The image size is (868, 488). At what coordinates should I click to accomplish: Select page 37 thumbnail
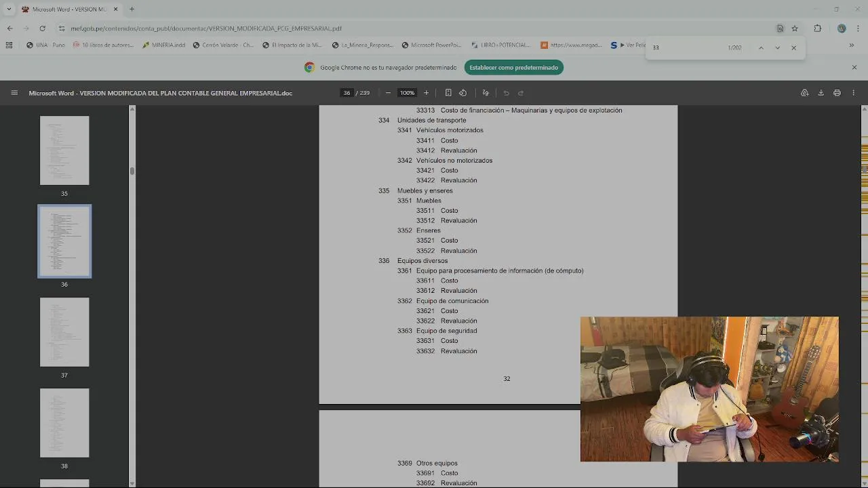click(x=64, y=332)
